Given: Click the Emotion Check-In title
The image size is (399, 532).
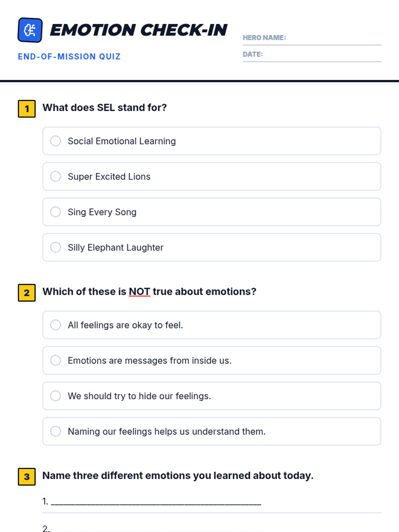Looking at the screenshot, I should (139, 30).
